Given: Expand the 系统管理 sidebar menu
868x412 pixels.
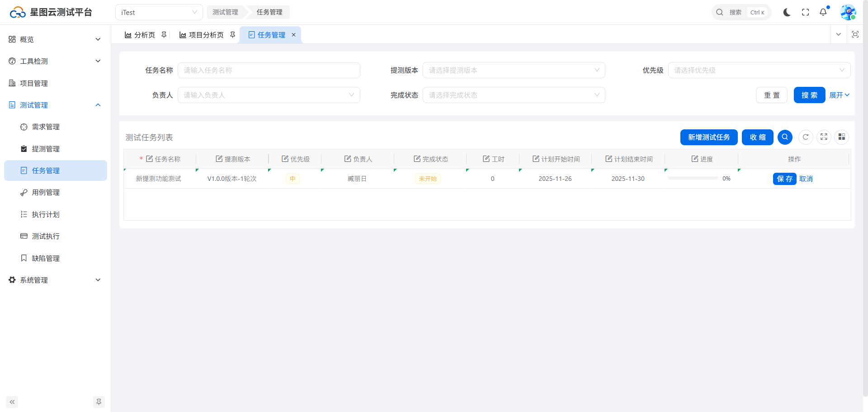Looking at the screenshot, I should pyautogui.click(x=55, y=280).
